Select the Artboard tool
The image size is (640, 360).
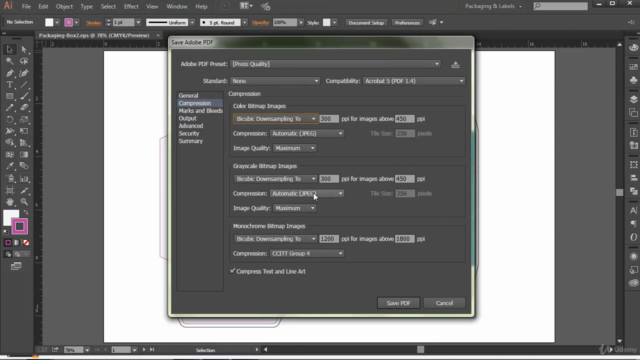9,191
